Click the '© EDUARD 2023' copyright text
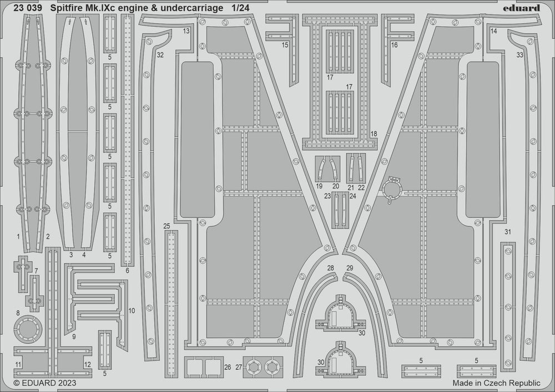This screenshot has width=555, height=392. (44, 383)
